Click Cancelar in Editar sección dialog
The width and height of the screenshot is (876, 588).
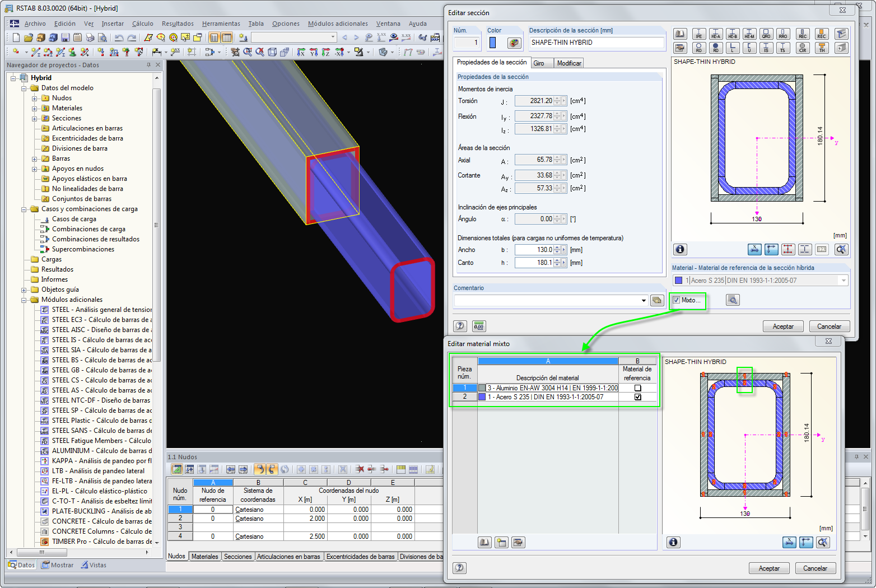[x=829, y=326]
